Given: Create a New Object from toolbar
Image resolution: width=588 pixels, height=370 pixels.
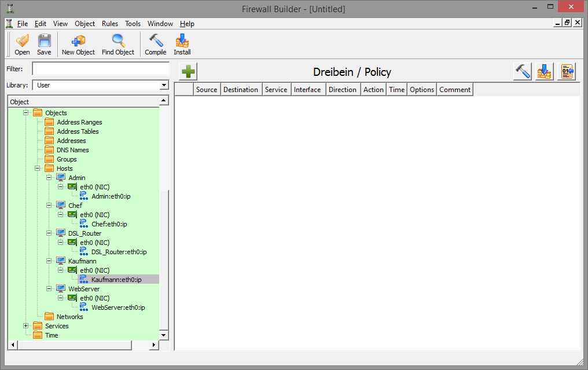Looking at the screenshot, I should [x=78, y=44].
